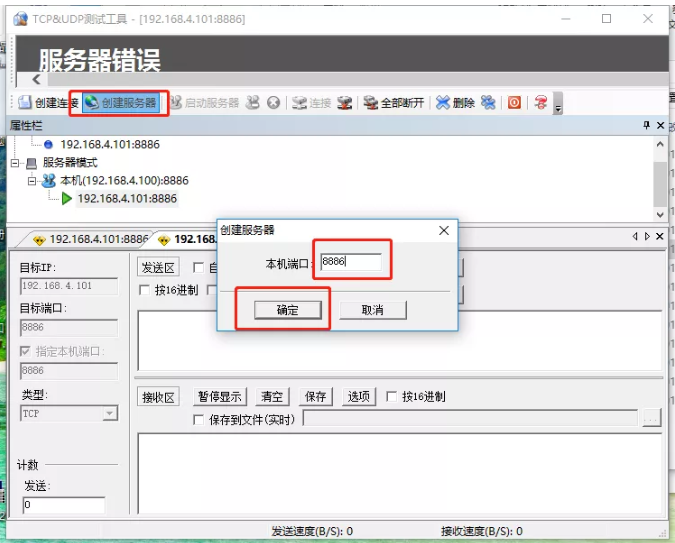Click the red power icon in toolbar
The image size is (675, 543).
tap(514, 103)
